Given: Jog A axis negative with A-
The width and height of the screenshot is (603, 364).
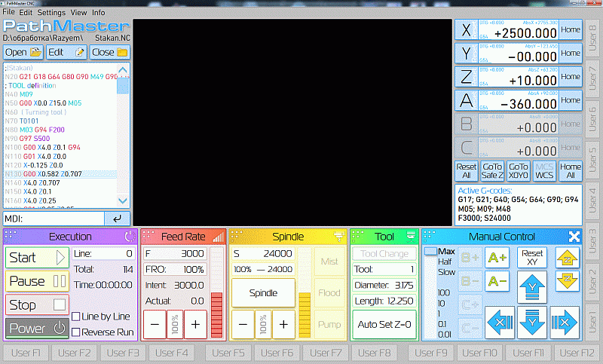Looking at the screenshot, I should [x=497, y=281].
